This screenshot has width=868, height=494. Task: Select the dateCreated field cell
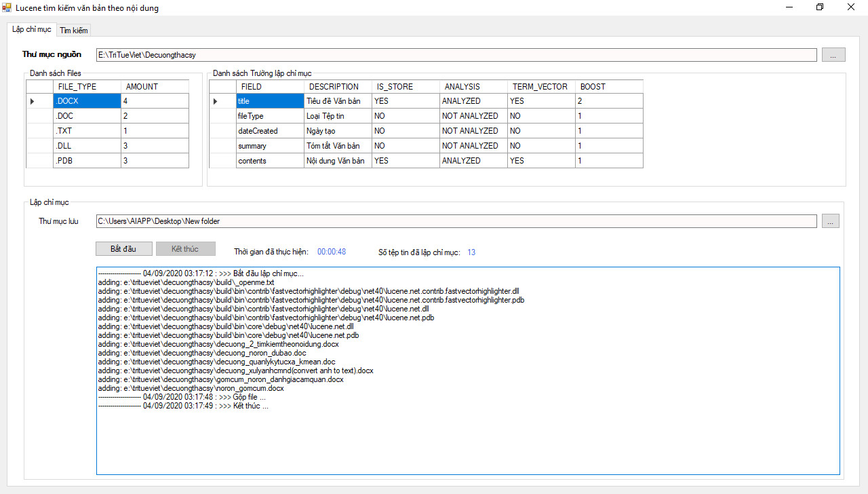click(271, 131)
